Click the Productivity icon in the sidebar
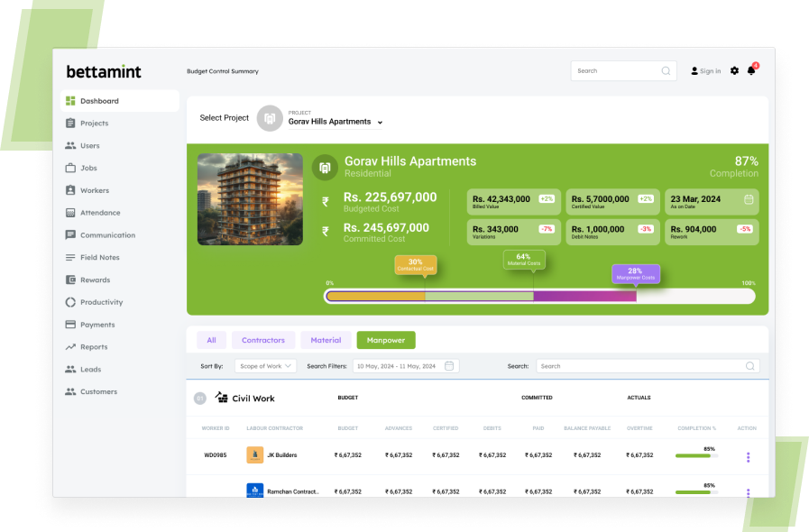809x532 pixels. pyautogui.click(x=70, y=302)
